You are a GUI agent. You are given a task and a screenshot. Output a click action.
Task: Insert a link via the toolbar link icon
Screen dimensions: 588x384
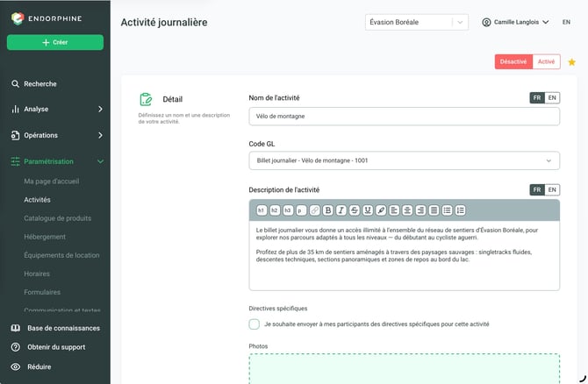pyautogui.click(x=315, y=210)
